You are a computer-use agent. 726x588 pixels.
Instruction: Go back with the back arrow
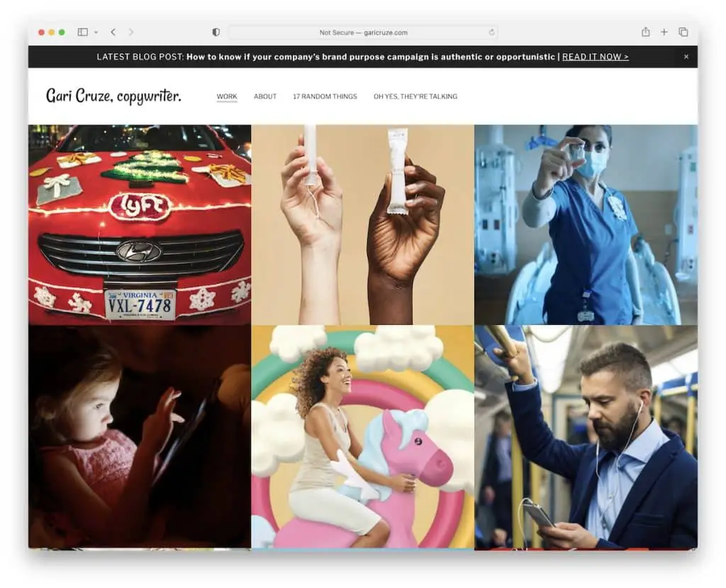tap(113, 32)
